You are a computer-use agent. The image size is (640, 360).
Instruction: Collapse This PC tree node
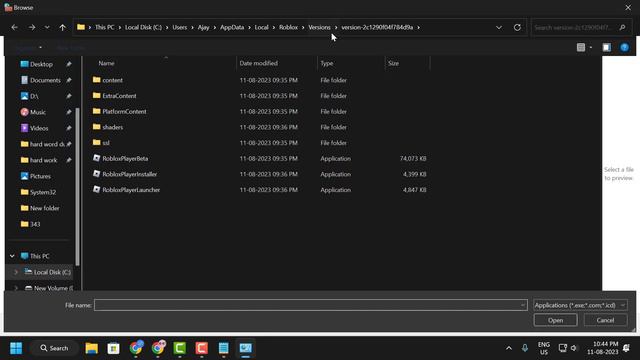pos(12,256)
